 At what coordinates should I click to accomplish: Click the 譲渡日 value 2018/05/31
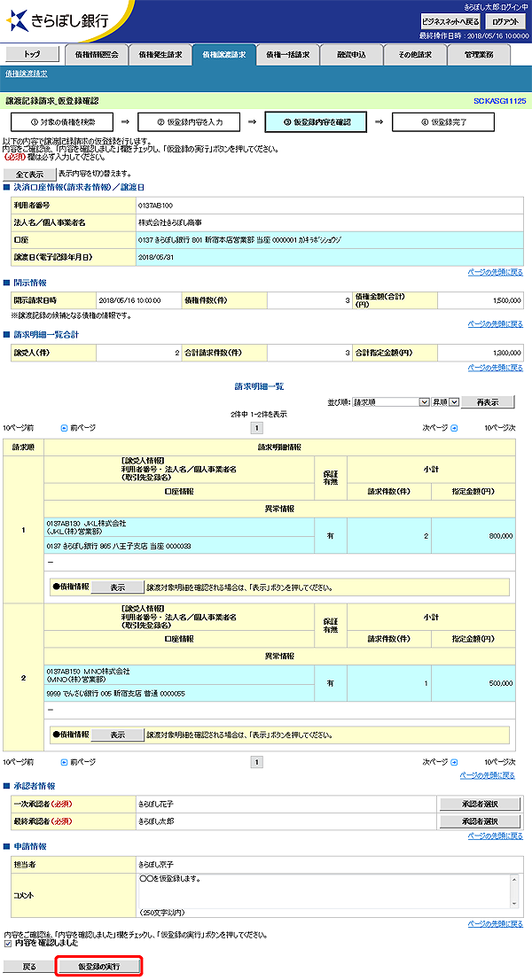click(x=156, y=257)
